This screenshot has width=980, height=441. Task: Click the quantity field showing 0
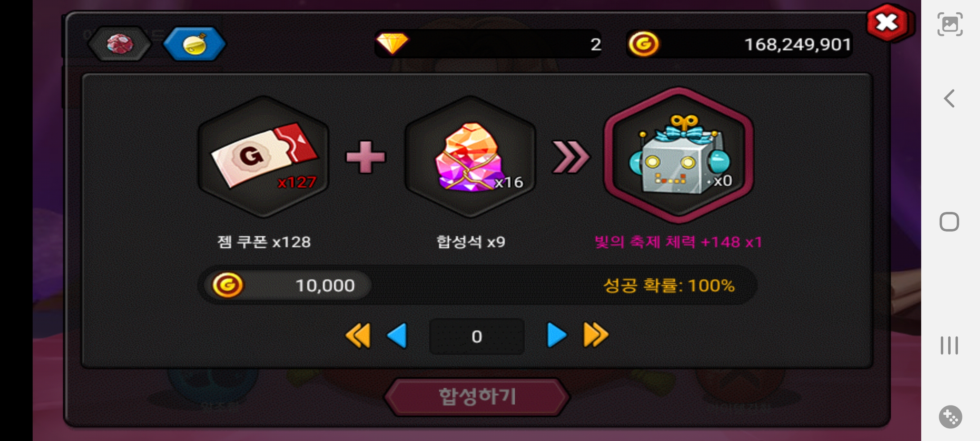(477, 336)
